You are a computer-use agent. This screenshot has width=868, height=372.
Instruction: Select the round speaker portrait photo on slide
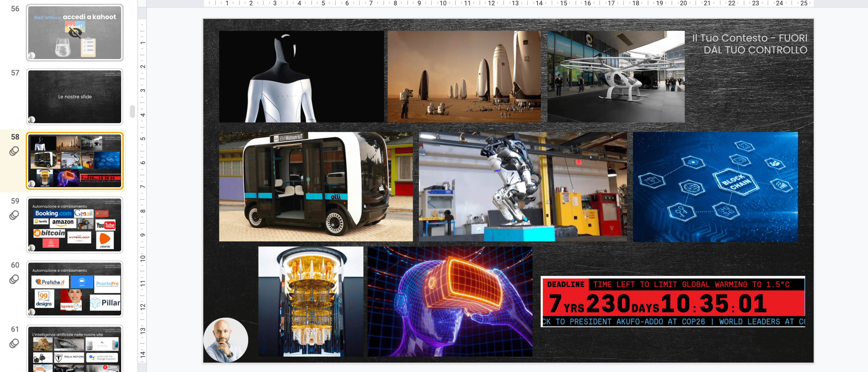click(226, 340)
